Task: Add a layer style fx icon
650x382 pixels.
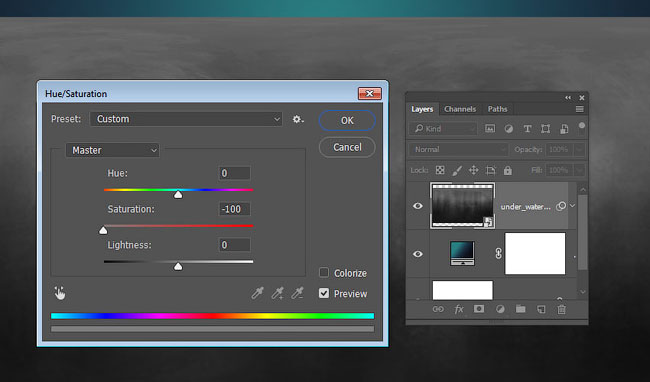Action: click(x=459, y=309)
